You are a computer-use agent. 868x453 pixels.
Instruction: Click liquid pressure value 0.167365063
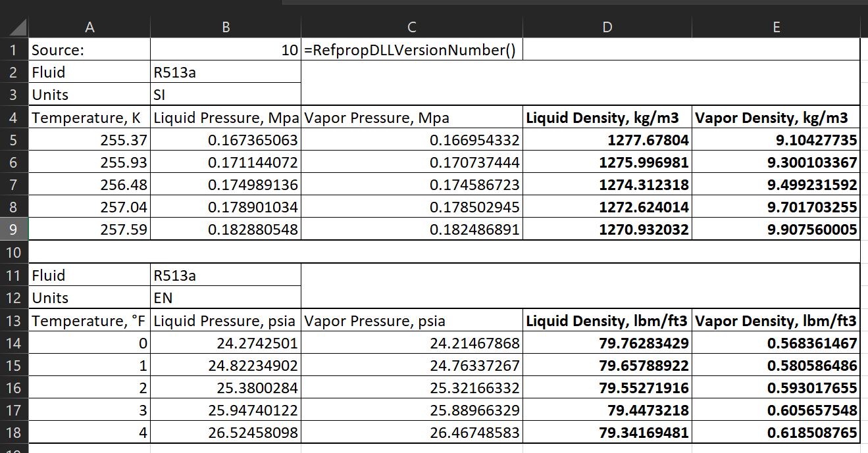[226, 140]
